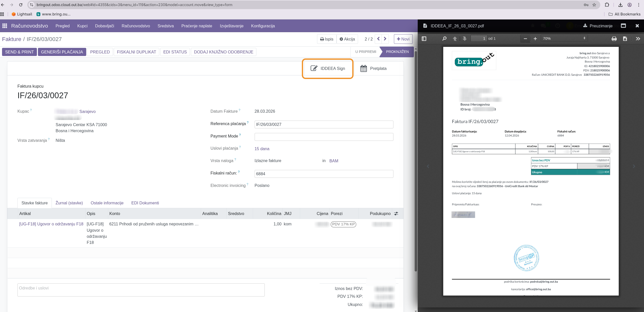Image resolution: width=644 pixels, height=312 pixels.
Task: Open the Pretplata calendar button
Action: pos(373,68)
